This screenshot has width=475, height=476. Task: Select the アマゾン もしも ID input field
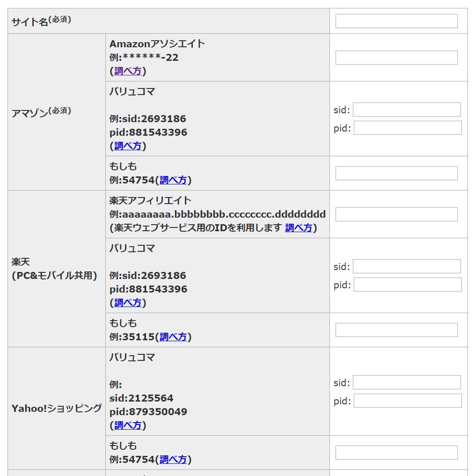[x=396, y=173]
